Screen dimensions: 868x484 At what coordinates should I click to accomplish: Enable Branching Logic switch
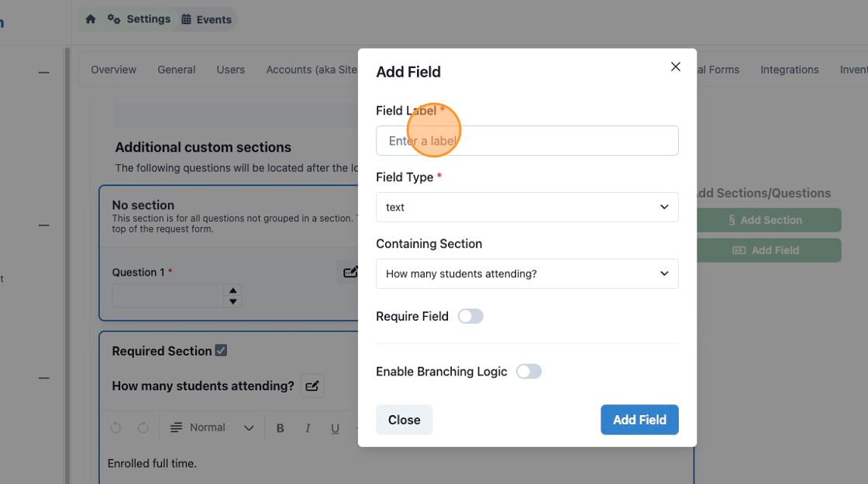(x=529, y=371)
